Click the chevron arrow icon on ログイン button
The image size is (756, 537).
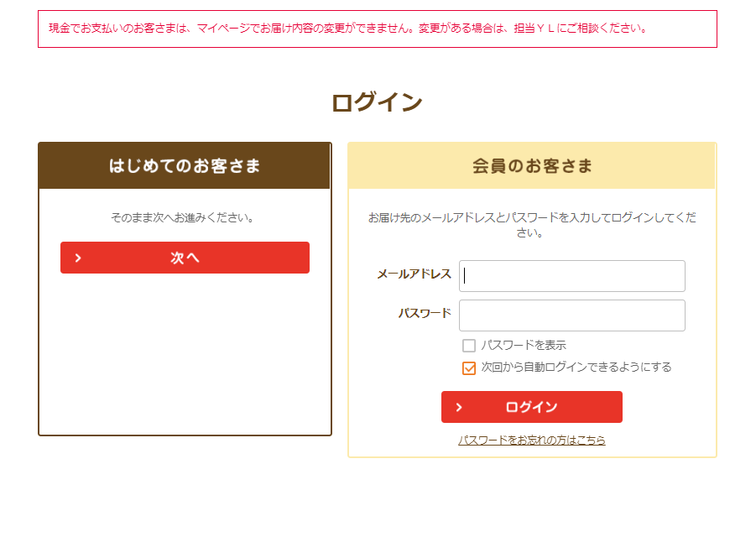459,407
